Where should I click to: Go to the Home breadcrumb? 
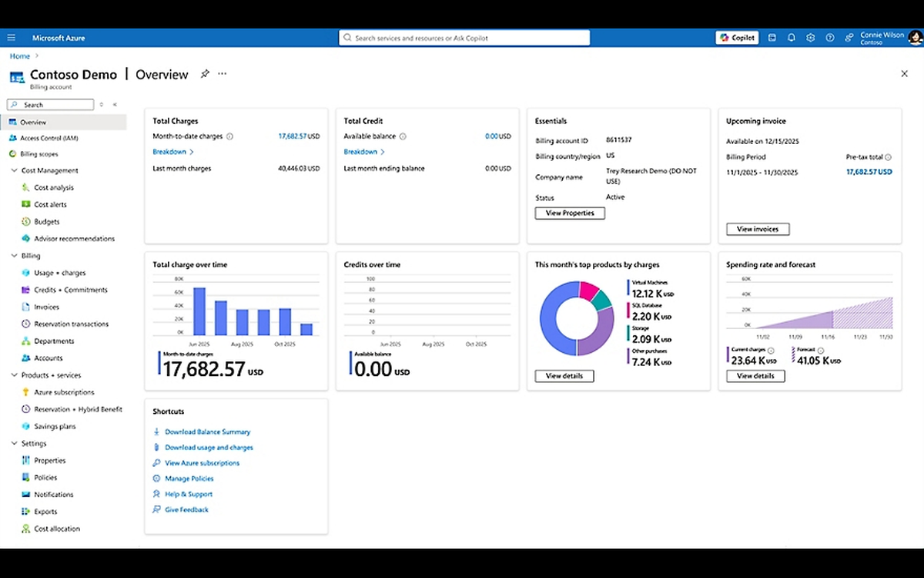[20, 56]
